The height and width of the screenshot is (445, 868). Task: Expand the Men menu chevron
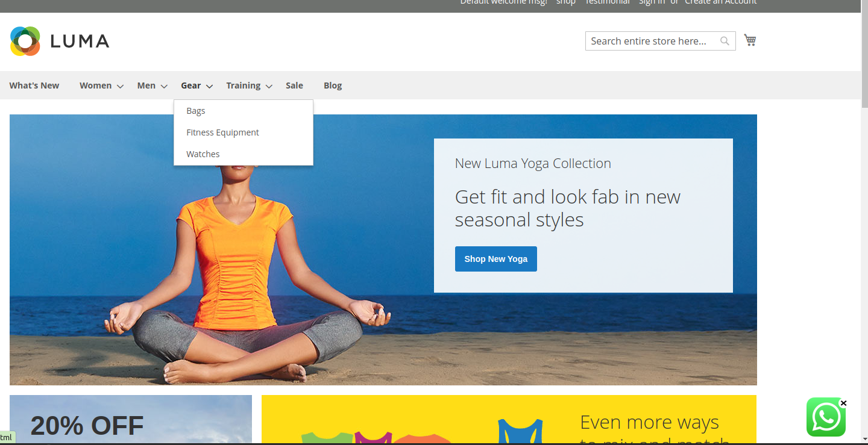(x=163, y=86)
